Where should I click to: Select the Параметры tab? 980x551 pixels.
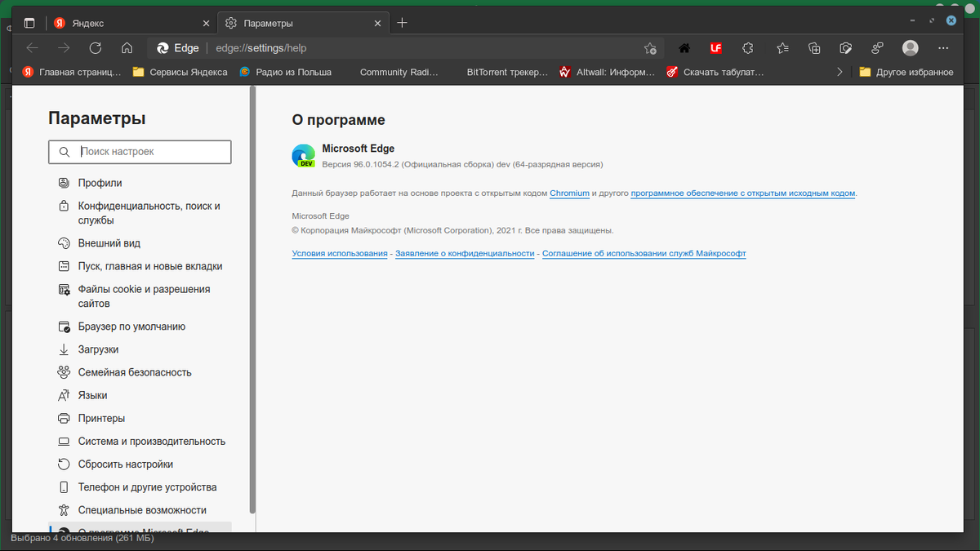[303, 23]
